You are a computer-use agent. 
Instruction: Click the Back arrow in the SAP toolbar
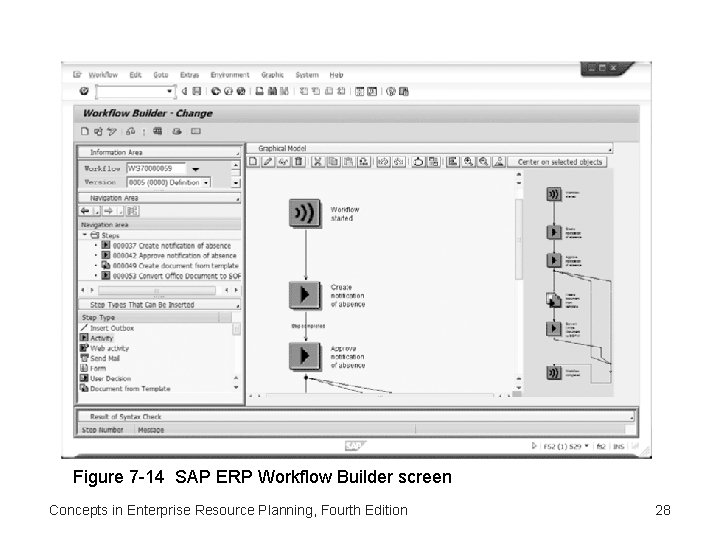click(215, 91)
